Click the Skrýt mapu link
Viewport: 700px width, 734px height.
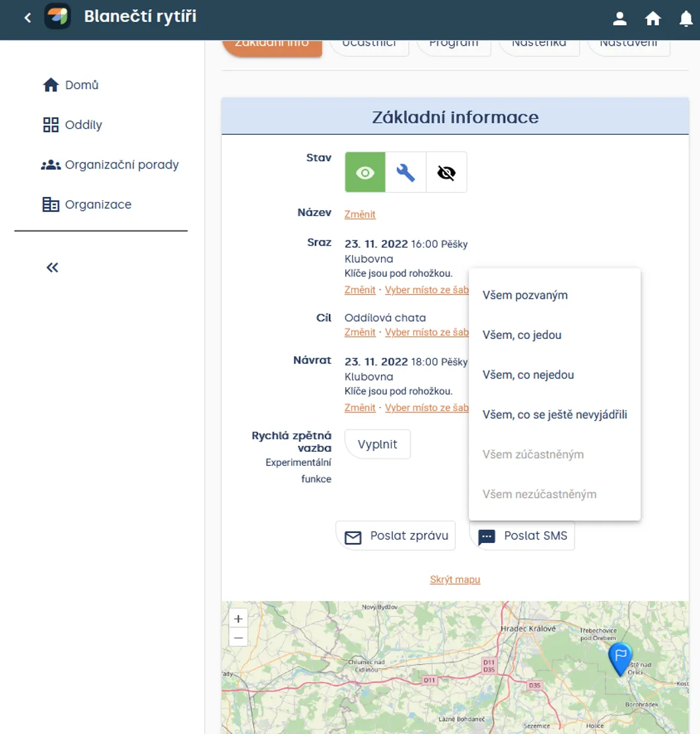tap(455, 579)
